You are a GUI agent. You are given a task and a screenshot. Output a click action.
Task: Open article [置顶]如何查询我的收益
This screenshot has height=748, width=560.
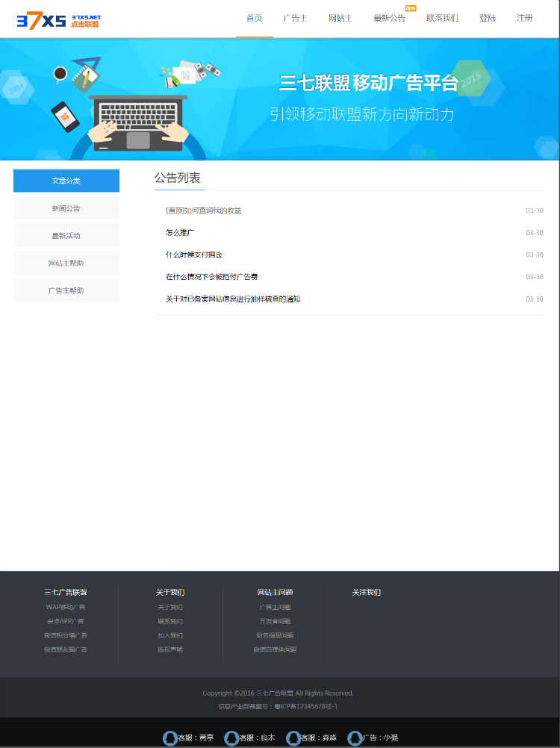click(204, 211)
